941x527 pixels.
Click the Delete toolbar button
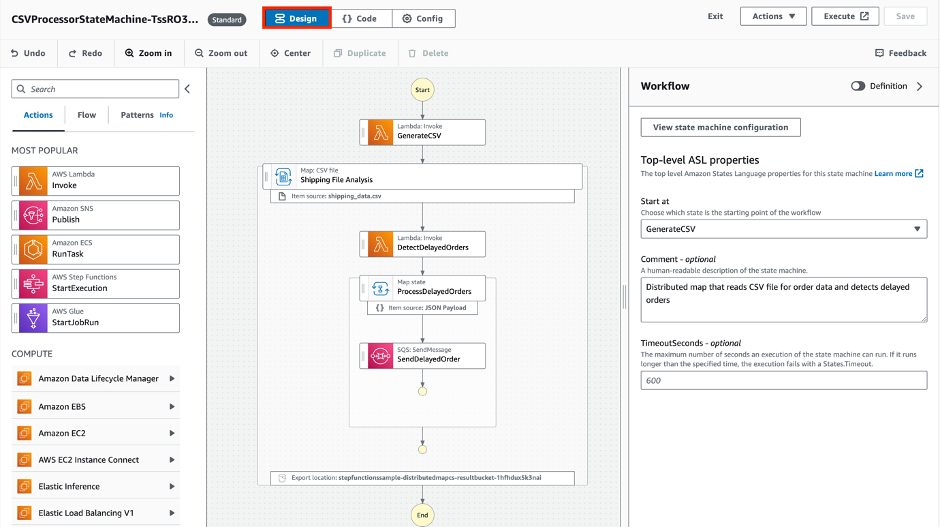[428, 53]
